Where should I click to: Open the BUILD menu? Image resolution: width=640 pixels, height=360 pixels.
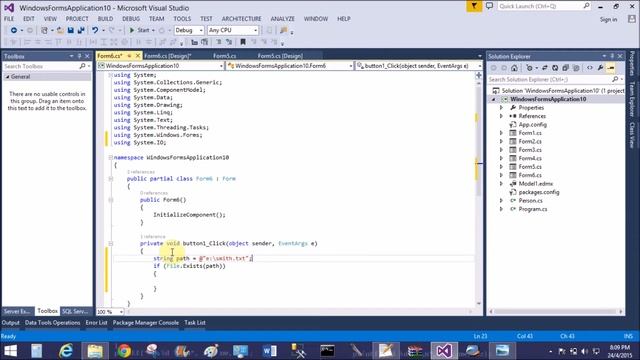click(105, 19)
